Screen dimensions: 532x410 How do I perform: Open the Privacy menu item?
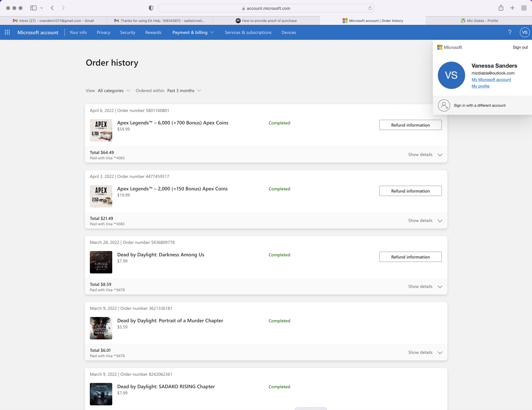(x=104, y=32)
